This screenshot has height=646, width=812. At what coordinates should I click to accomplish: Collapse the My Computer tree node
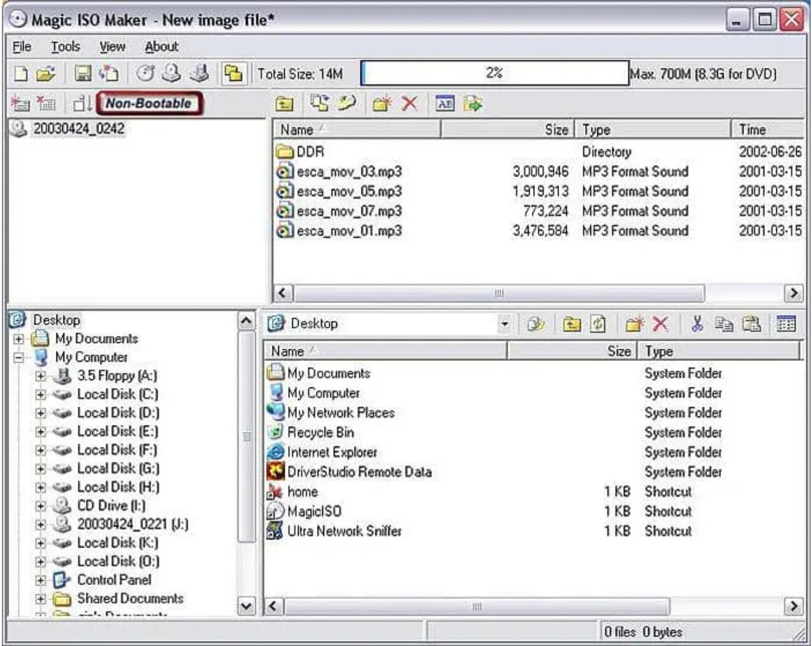20,357
